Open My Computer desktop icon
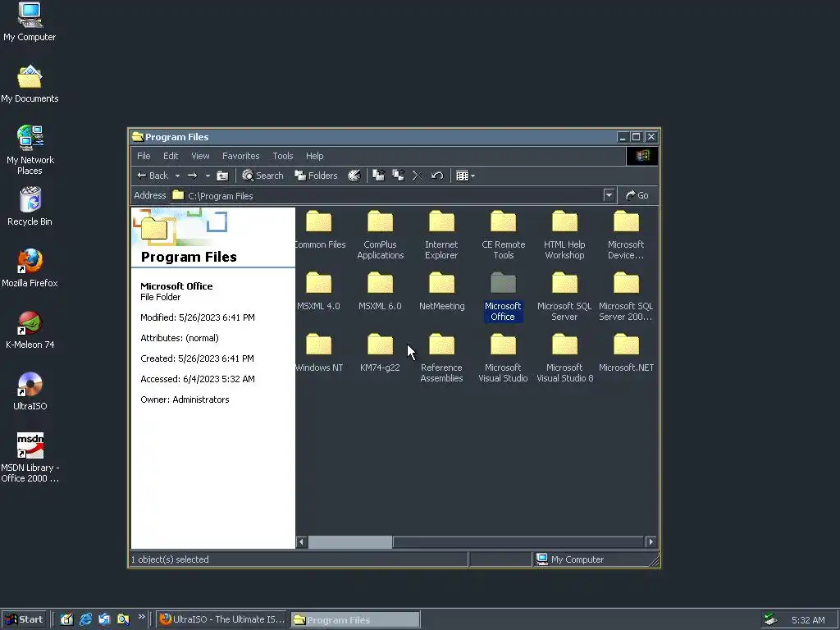The height and width of the screenshot is (630, 840). coord(30,21)
